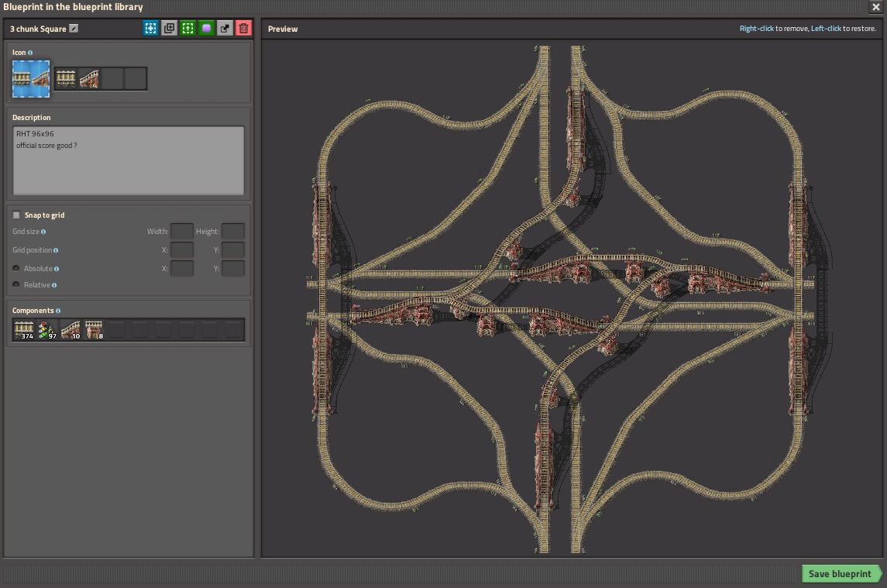The image size is (887, 588).
Task: Close the blueprint library window
Action: [x=875, y=7]
